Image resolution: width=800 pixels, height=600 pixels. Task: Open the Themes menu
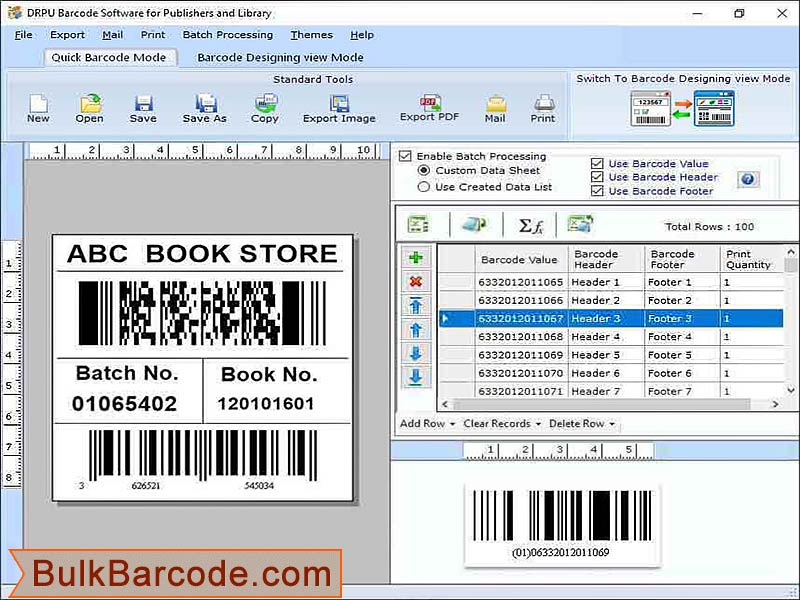coord(312,34)
